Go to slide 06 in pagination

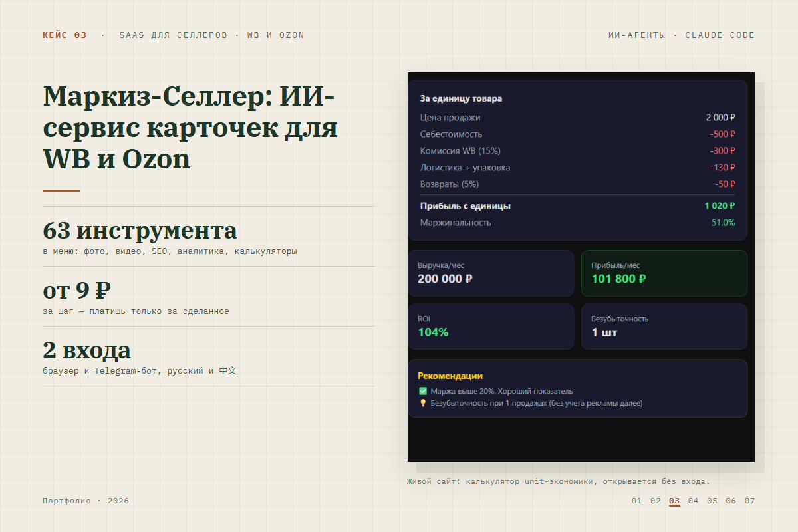[731, 501]
